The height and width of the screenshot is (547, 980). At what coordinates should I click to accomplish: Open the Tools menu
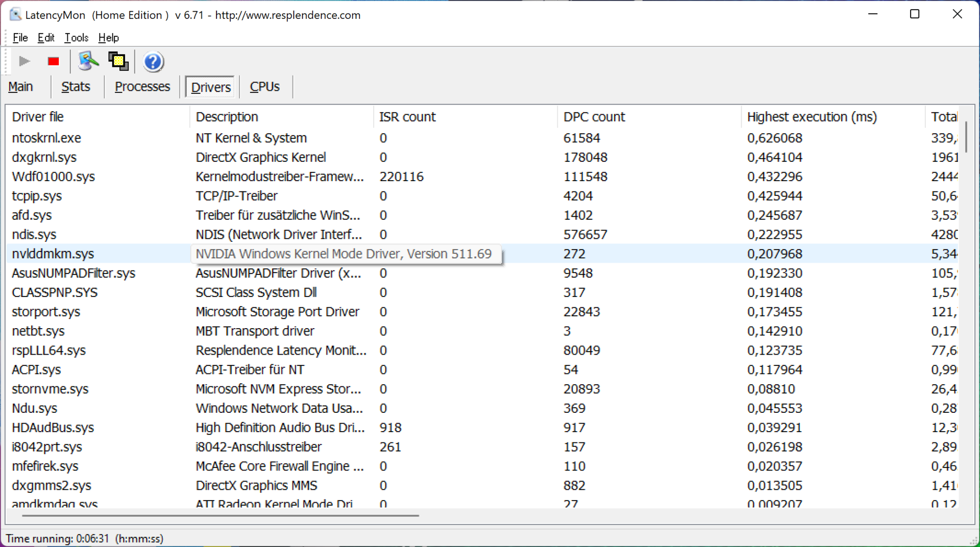76,38
